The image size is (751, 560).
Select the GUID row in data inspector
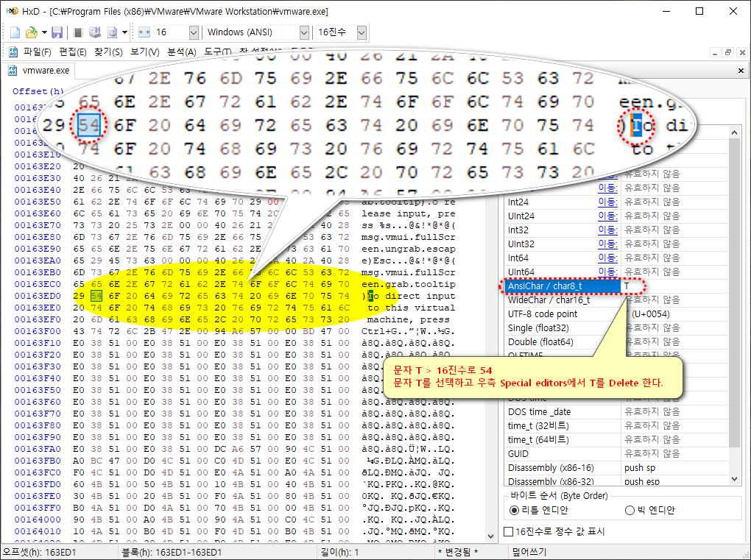click(616, 454)
